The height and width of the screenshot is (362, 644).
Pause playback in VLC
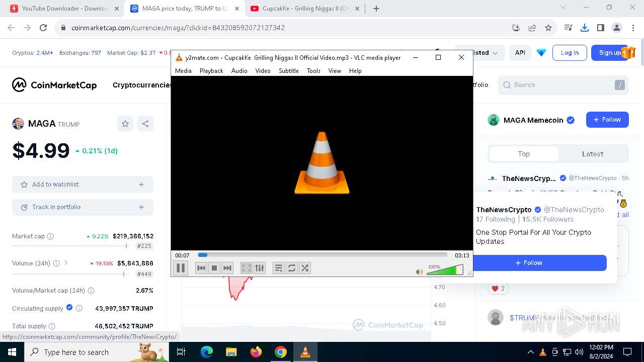[x=181, y=268]
